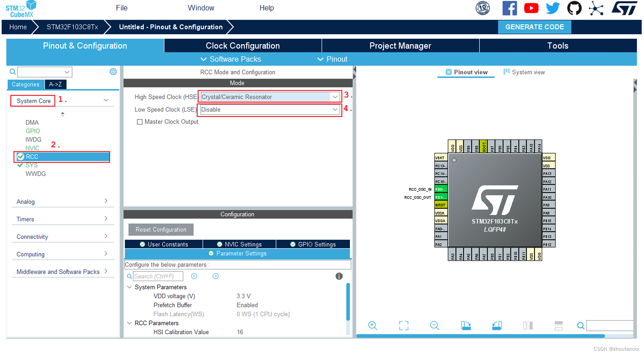Expand the Connectivity category

coord(106,236)
